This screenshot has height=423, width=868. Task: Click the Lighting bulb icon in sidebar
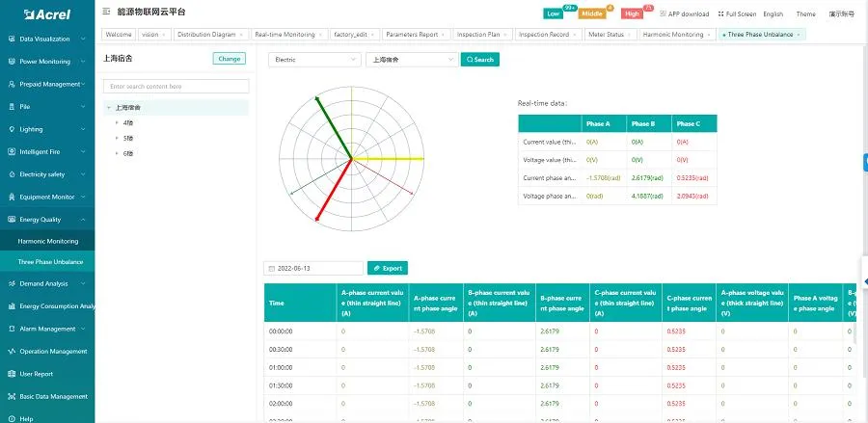coord(12,128)
